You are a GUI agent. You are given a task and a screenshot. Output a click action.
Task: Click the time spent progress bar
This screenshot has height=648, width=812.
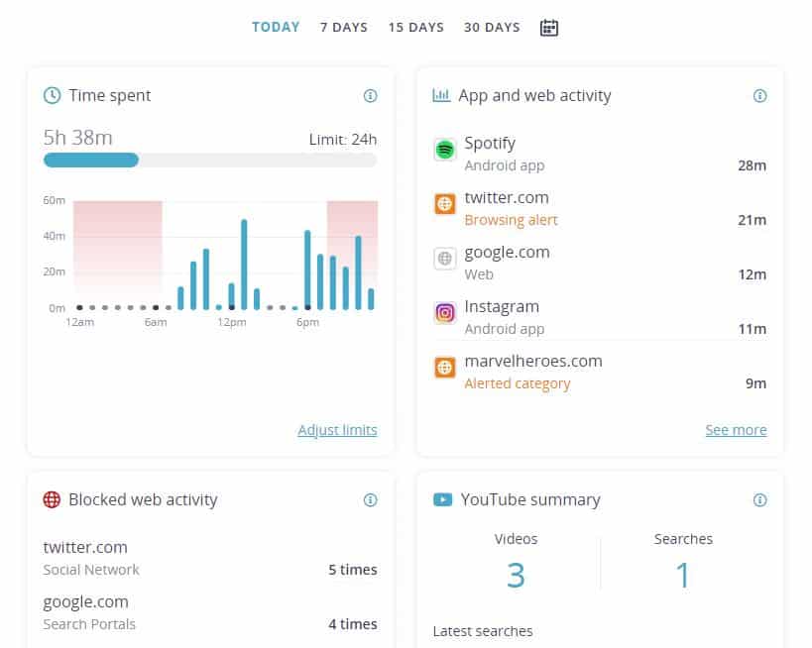(210, 160)
